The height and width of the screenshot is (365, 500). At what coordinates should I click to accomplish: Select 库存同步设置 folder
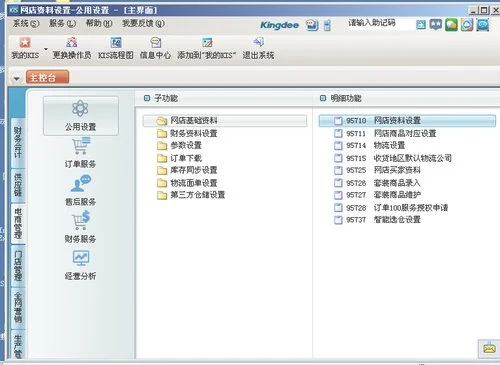click(193, 170)
